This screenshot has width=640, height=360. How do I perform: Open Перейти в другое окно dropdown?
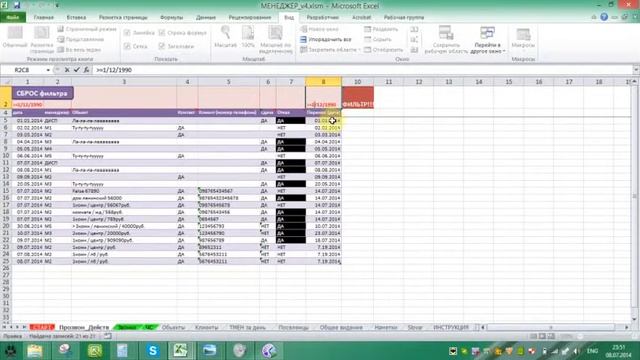[488, 40]
